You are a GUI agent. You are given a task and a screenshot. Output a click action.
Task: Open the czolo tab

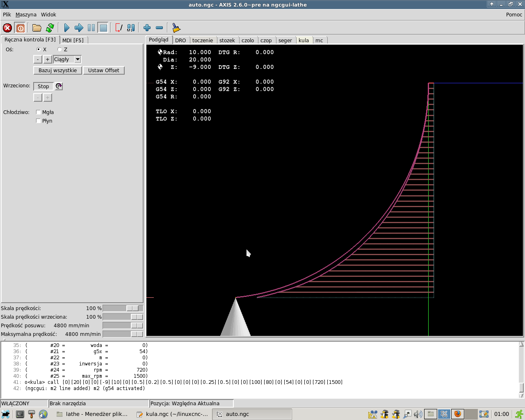pyautogui.click(x=248, y=40)
